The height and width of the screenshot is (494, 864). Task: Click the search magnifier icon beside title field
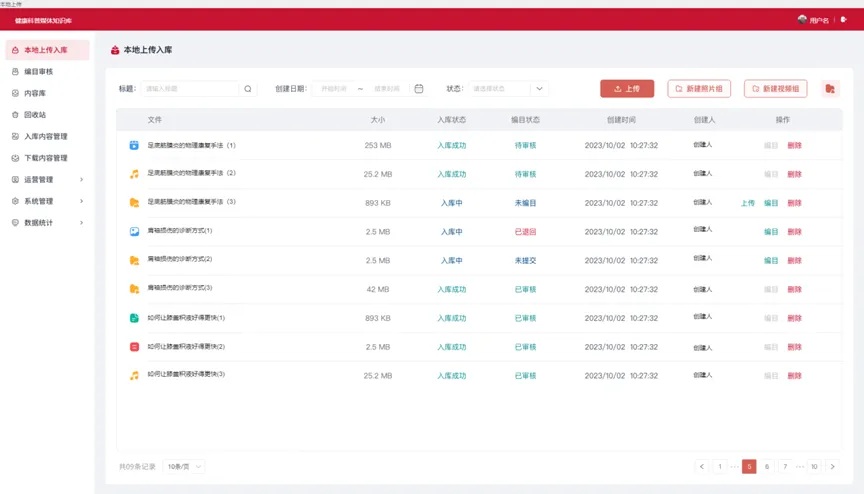coord(248,89)
